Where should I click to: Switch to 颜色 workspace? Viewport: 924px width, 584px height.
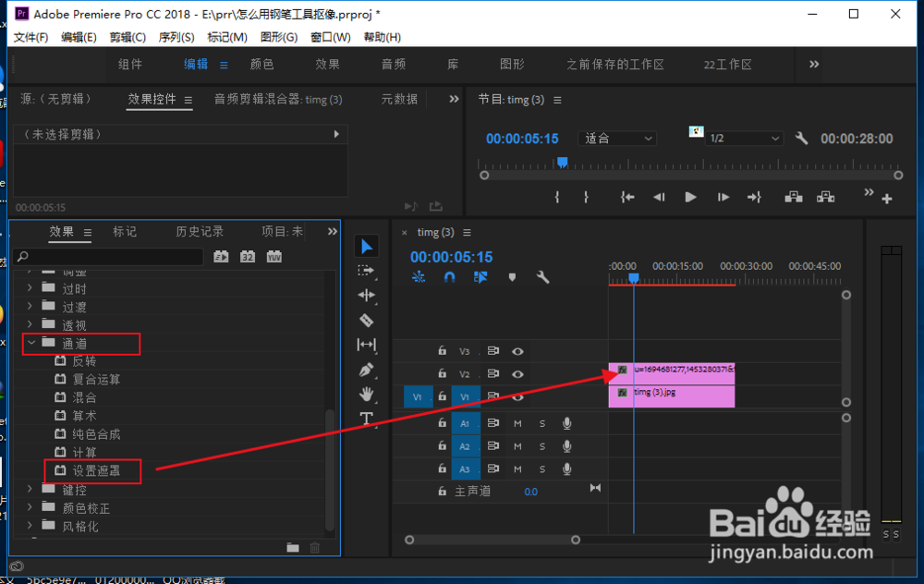261,65
